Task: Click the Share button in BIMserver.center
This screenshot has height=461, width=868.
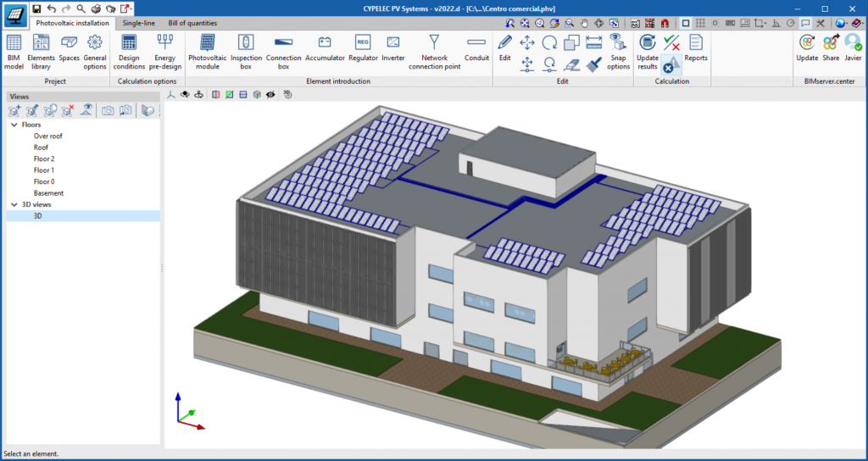Action: pos(830,49)
